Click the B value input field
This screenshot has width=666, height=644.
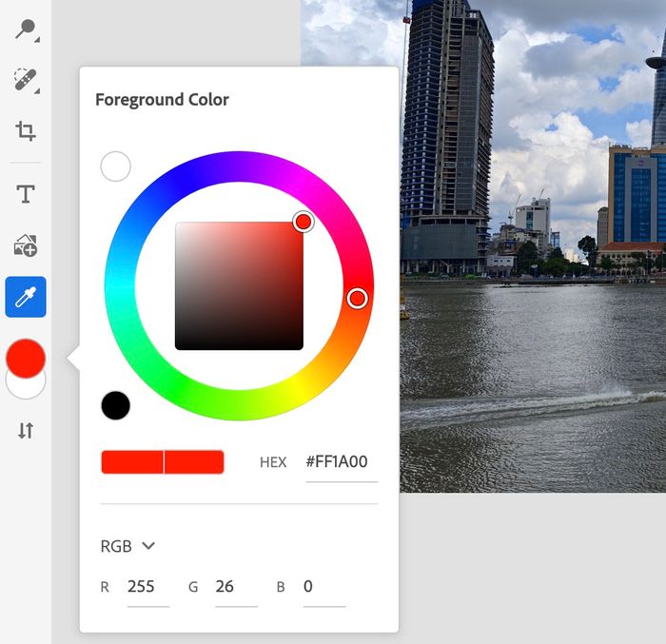323,587
